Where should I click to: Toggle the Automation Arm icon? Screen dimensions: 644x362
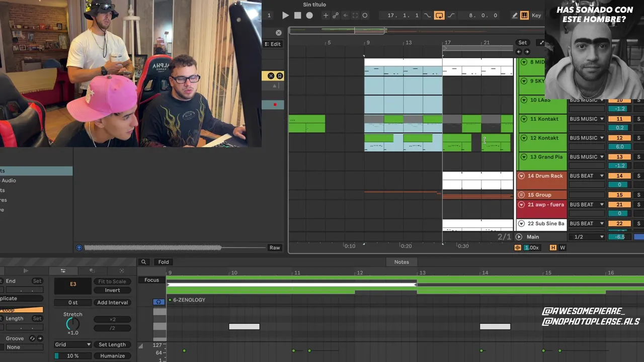(x=336, y=16)
